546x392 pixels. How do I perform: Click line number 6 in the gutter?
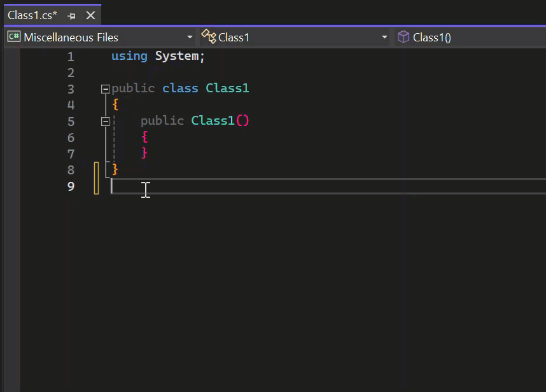point(71,137)
